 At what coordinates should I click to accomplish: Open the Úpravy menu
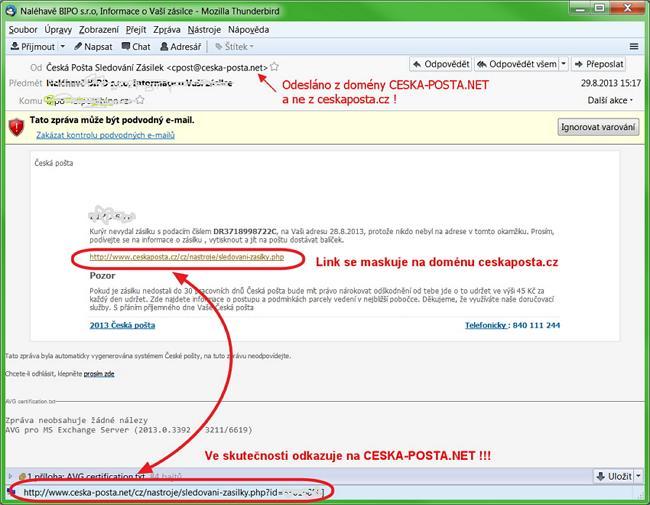click(x=58, y=30)
